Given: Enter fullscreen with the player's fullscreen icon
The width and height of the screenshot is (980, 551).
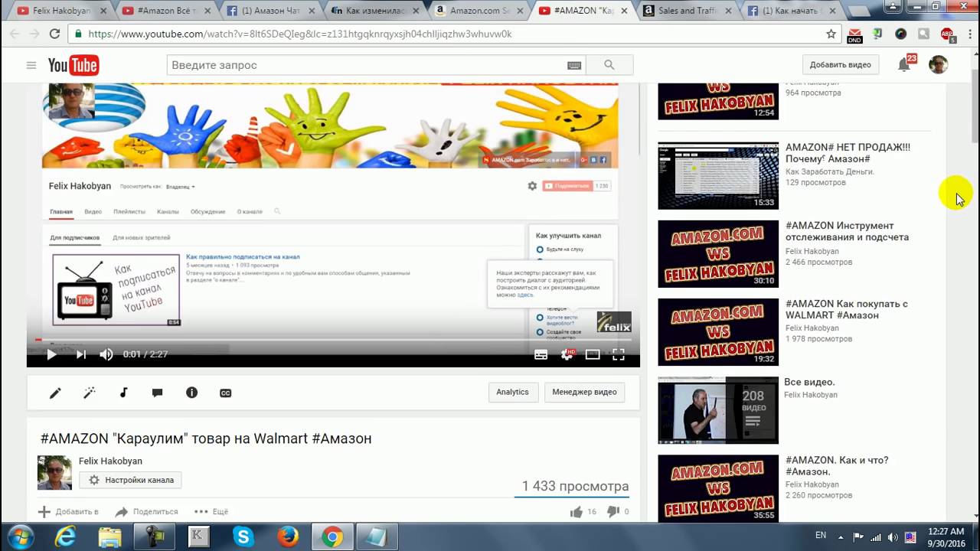Looking at the screenshot, I should pos(619,354).
